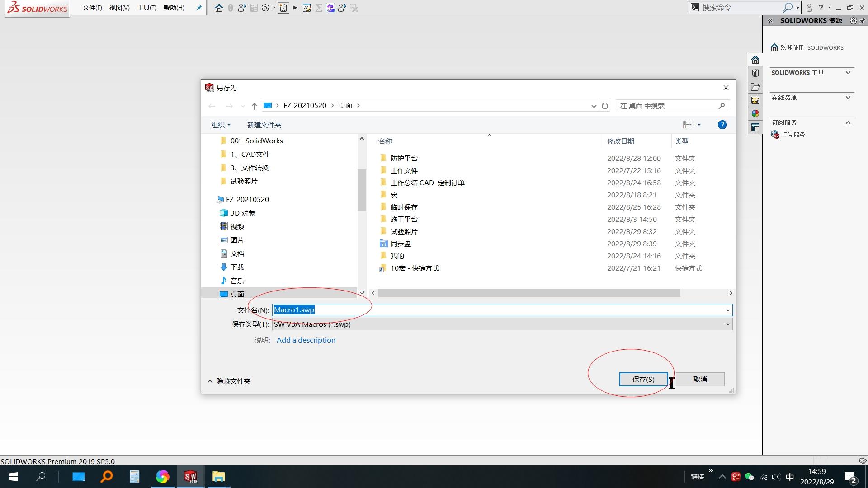868x488 pixels.
Task: Open the options gear in top toolbar
Action: click(x=265, y=8)
